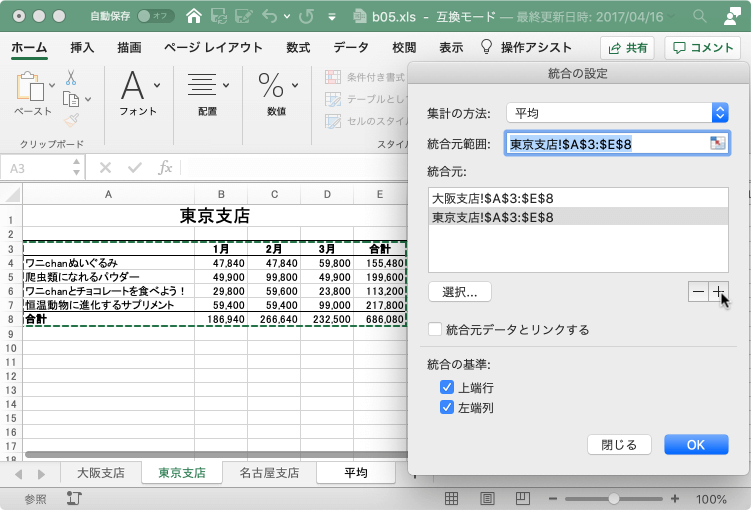Click the Page Break preview icon
This screenshot has width=751, height=510.
[x=523, y=499]
